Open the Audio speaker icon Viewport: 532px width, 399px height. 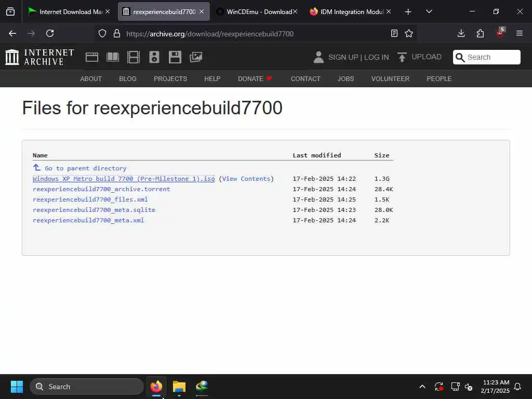(154, 57)
